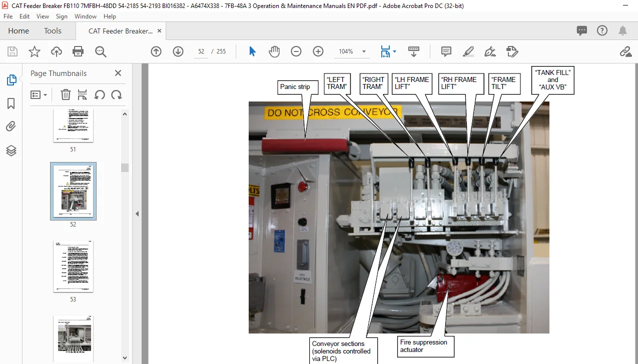Switch to the Tools tab

point(53,31)
